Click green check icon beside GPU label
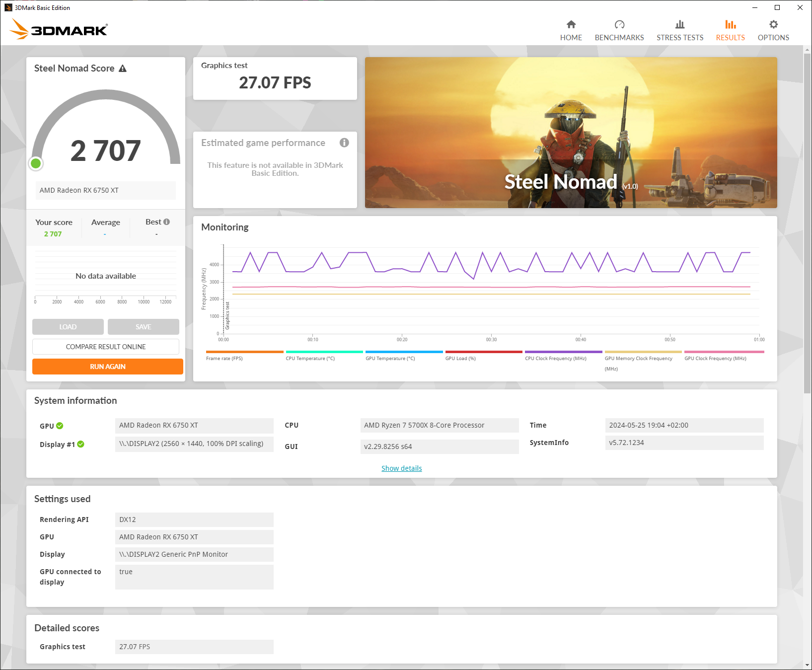 point(60,426)
